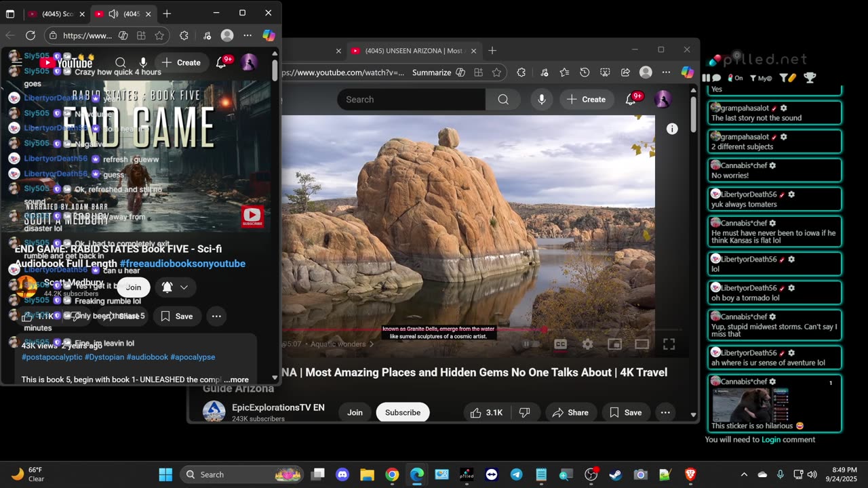Enter fullscreen for the Arizona video
868x488 pixels.
pos(669,344)
